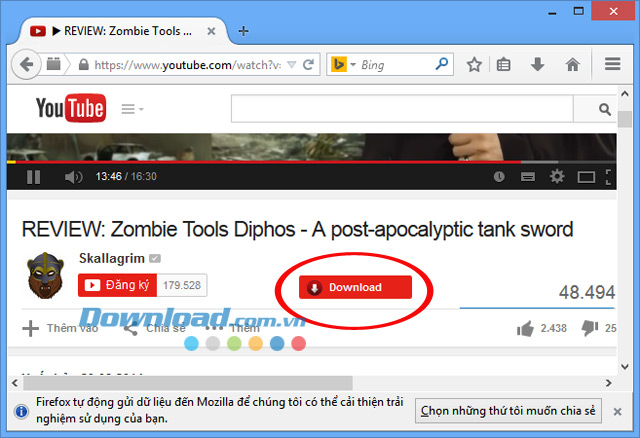
Task: Open the Thêm more options menu
Action: tap(233, 328)
